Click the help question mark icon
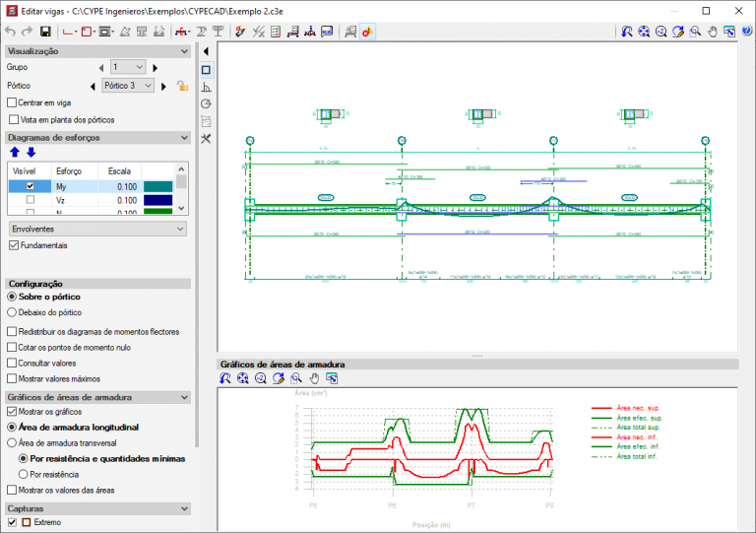The height and width of the screenshot is (533, 756). [x=744, y=32]
